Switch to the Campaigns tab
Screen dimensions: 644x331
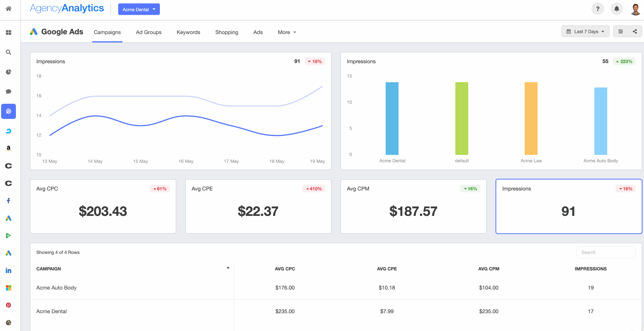pyautogui.click(x=107, y=32)
